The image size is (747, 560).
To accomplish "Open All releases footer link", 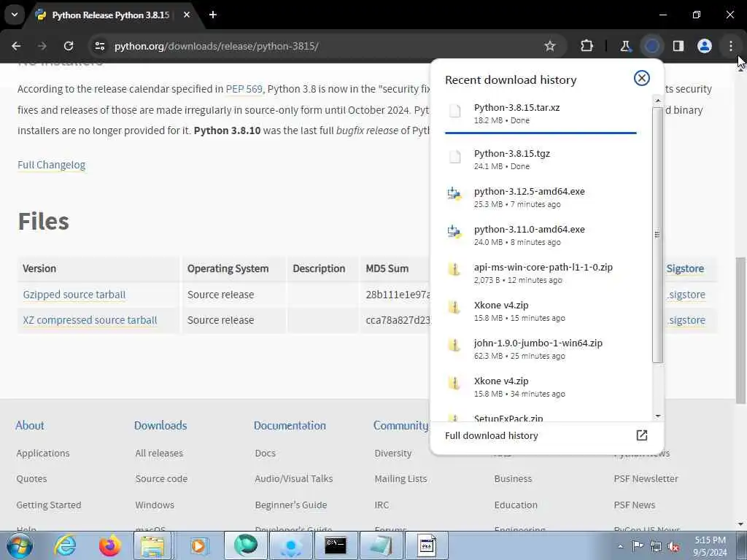I will [x=159, y=454].
